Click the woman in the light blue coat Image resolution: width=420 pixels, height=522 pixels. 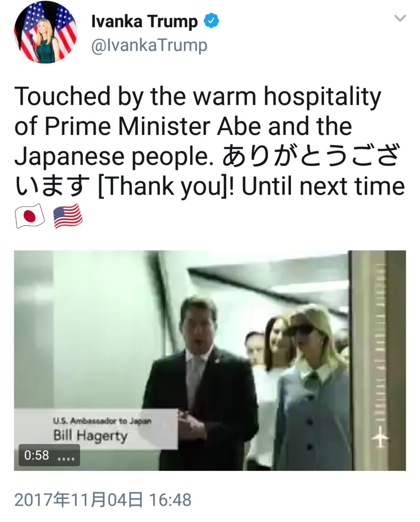point(311,388)
